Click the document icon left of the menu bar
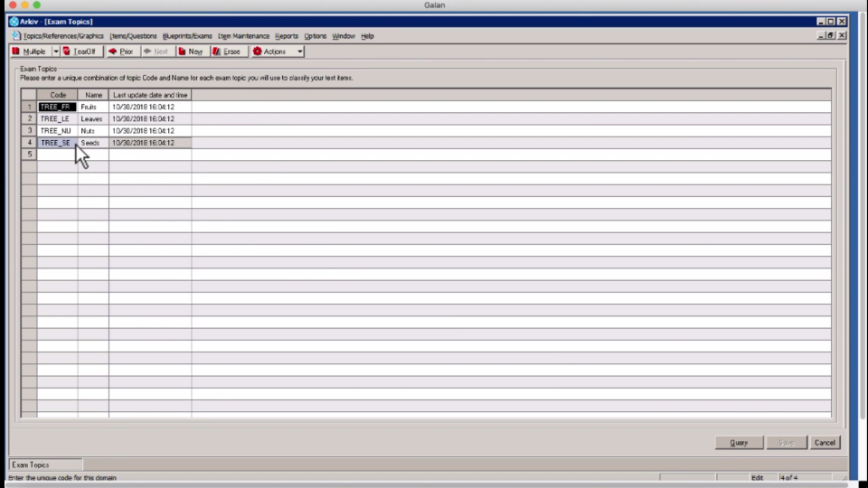This screenshot has width=868, height=488. pyautogui.click(x=15, y=36)
